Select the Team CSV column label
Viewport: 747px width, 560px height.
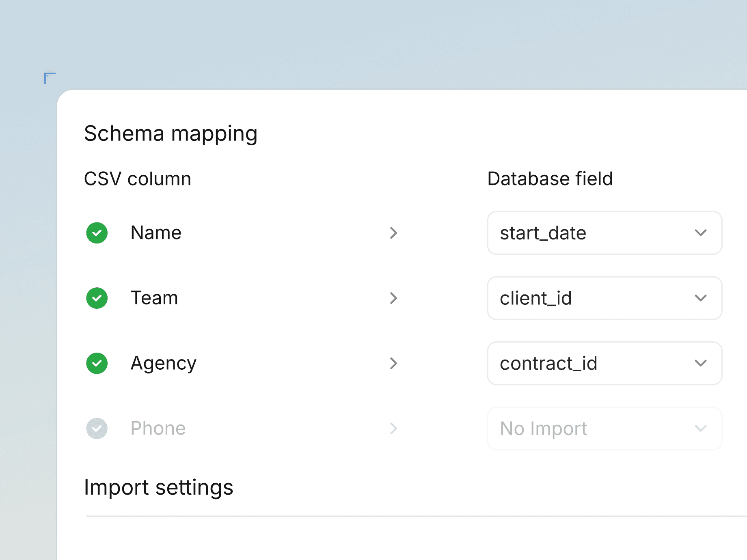point(154,298)
